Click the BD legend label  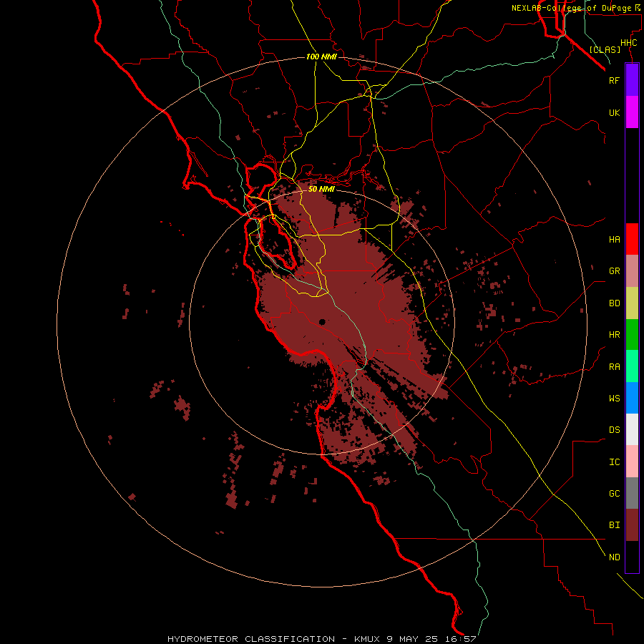614,303
